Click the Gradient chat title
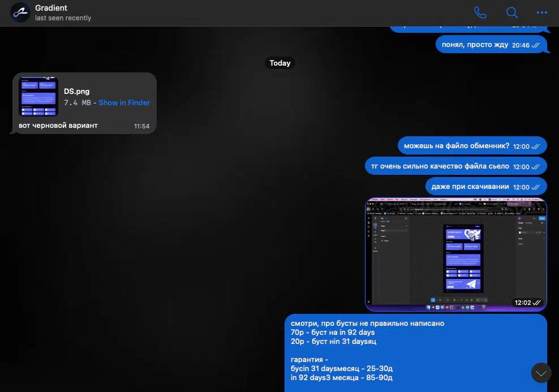This screenshot has height=392, width=559. pos(51,8)
